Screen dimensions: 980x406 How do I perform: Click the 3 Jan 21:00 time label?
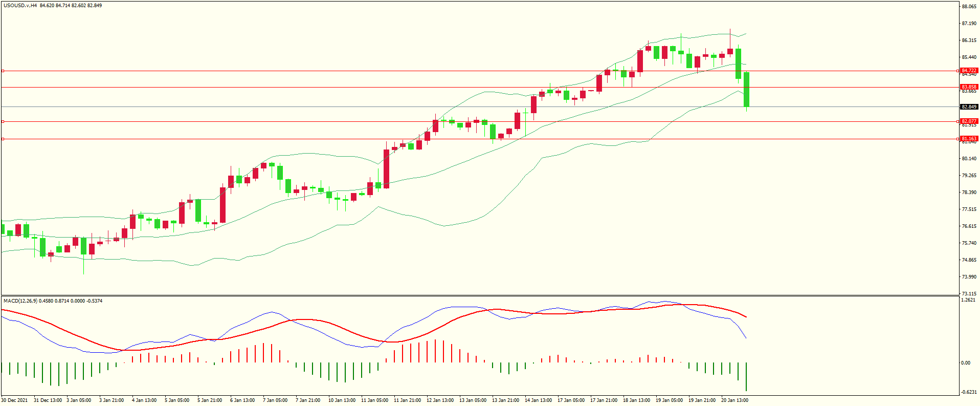(x=112, y=400)
